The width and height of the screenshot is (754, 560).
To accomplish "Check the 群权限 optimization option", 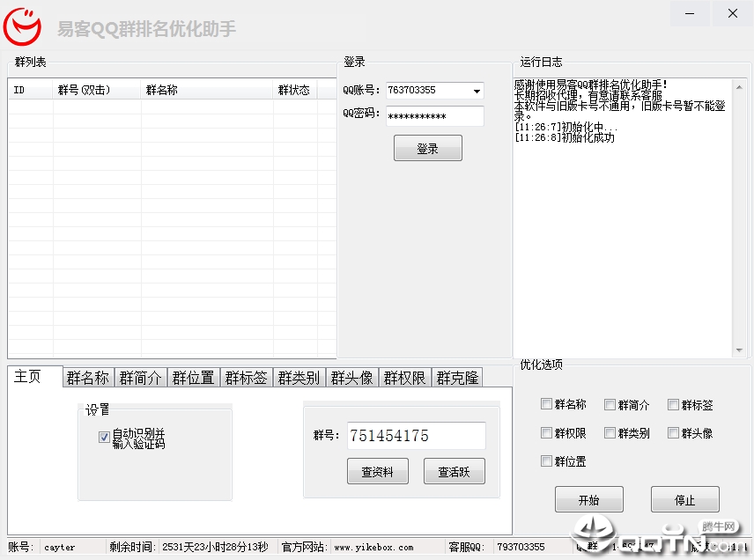I will tap(546, 432).
